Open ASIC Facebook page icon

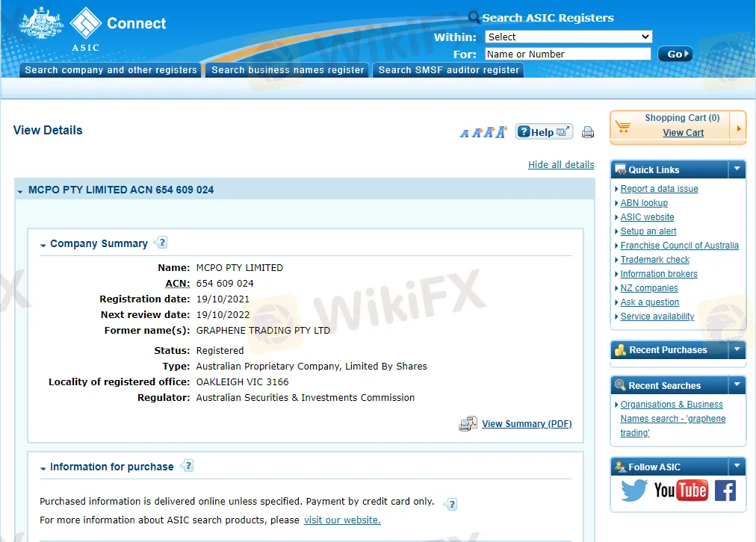pyautogui.click(x=725, y=490)
